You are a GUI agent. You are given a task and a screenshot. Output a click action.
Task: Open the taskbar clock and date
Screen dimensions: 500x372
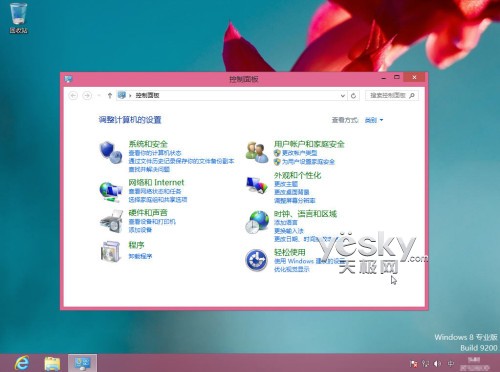[474, 364]
